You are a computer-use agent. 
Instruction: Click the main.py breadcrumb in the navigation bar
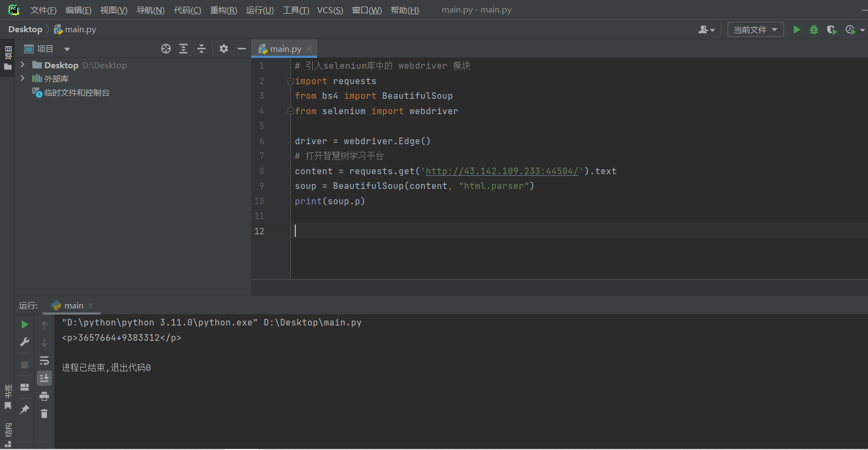(75, 29)
